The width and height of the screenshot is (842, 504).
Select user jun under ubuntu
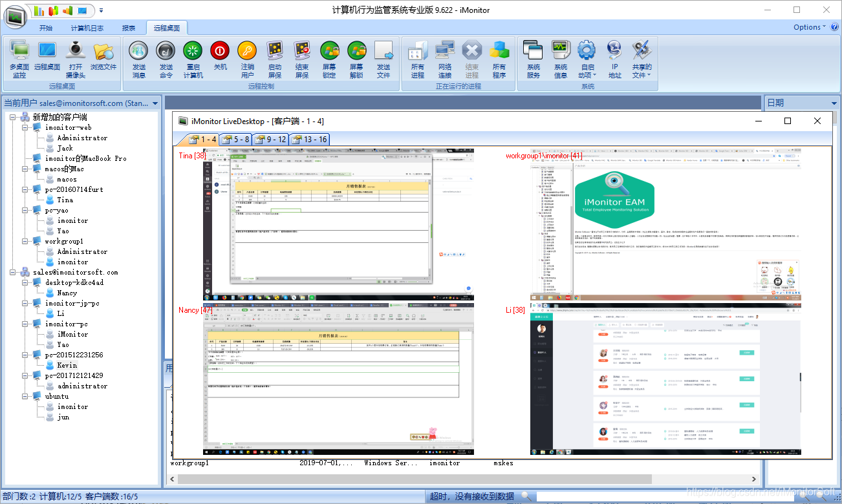click(63, 417)
